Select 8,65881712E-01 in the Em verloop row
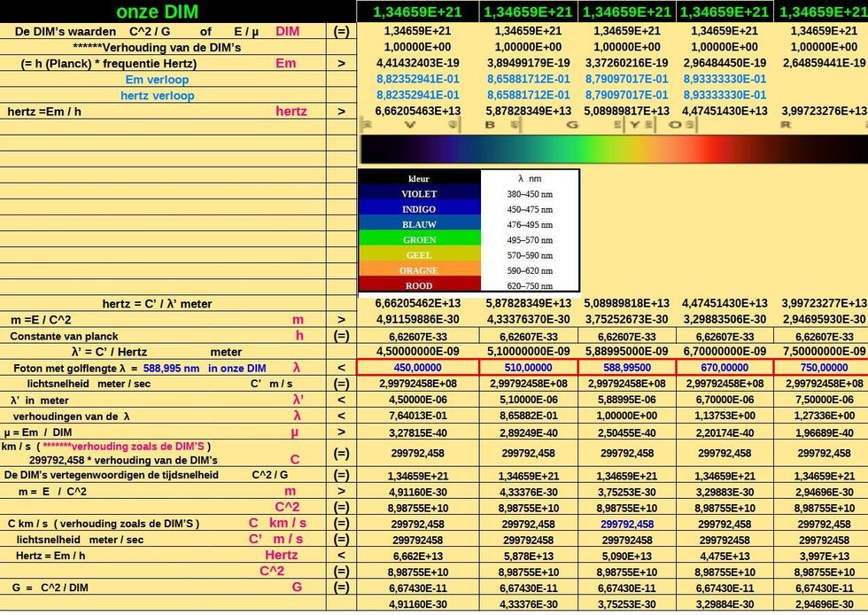Viewport: 868px width, 615px height. (528, 79)
